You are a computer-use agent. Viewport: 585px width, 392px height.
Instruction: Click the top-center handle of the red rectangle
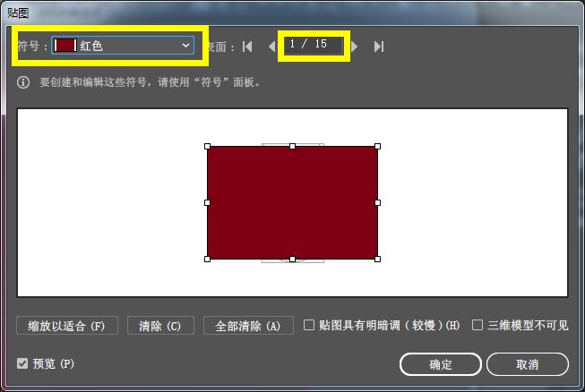(292, 146)
